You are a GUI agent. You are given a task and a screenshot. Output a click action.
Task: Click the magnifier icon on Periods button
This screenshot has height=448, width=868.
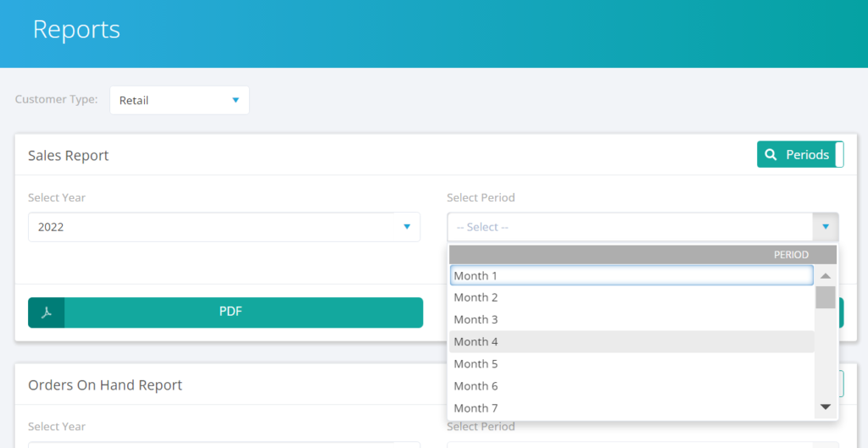coord(771,155)
